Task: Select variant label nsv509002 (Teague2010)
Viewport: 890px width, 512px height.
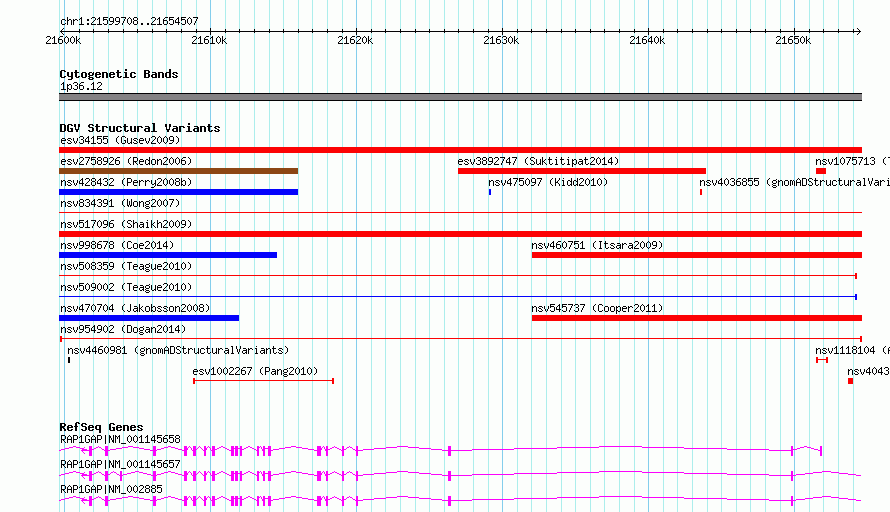Action: coord(126,287)
